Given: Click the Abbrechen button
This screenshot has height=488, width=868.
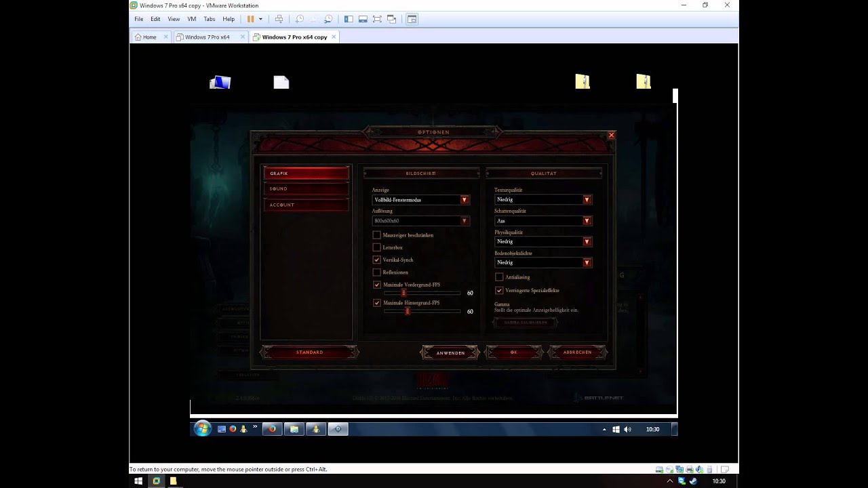Looking at the screenshot, I should pos(577,352).
